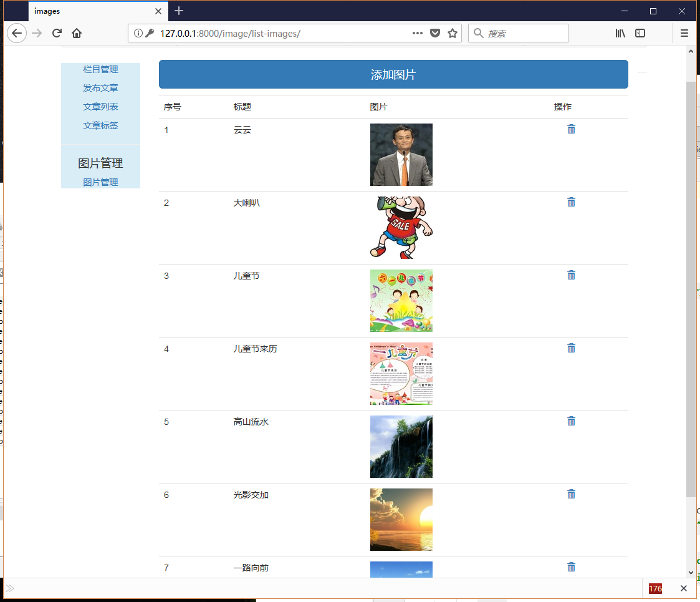Open the 儿童节 colorful thumbnail

tap(401, 300)
